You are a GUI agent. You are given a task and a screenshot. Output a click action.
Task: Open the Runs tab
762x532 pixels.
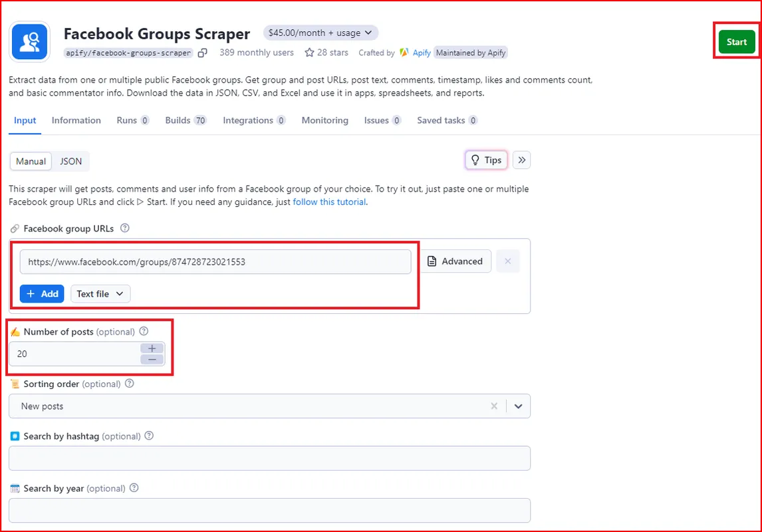(x=133, y=120)
